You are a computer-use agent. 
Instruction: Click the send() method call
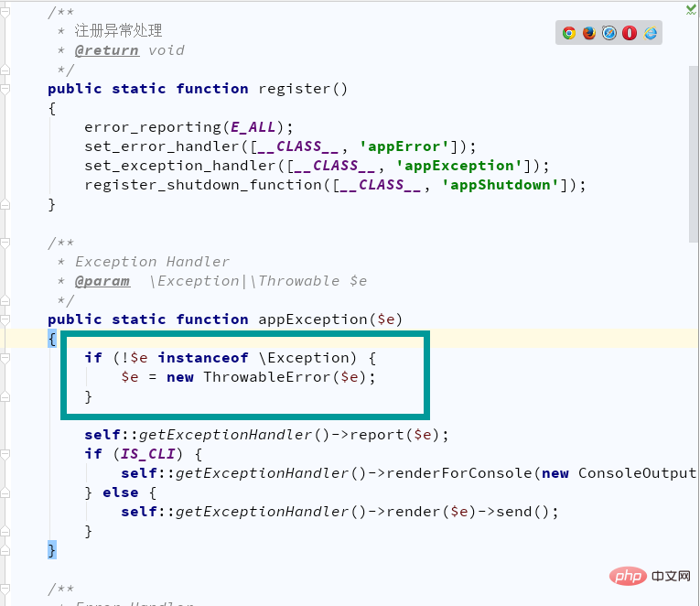[x=522, y=512]
